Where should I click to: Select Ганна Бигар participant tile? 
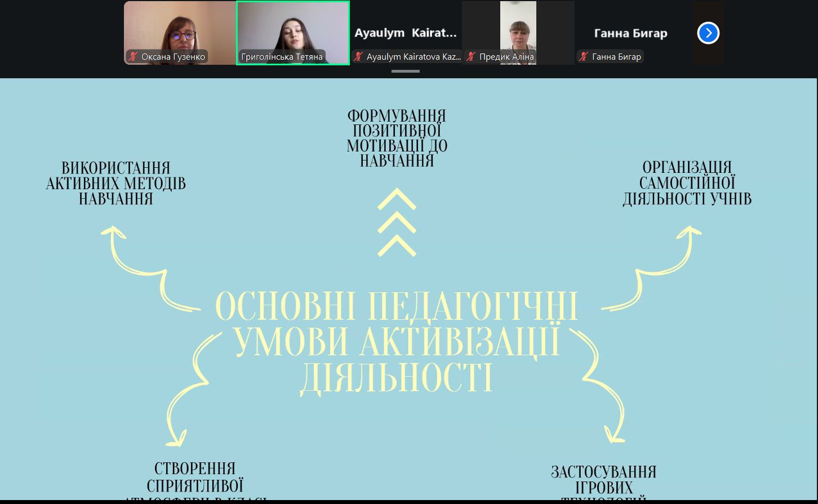(631, 33)
